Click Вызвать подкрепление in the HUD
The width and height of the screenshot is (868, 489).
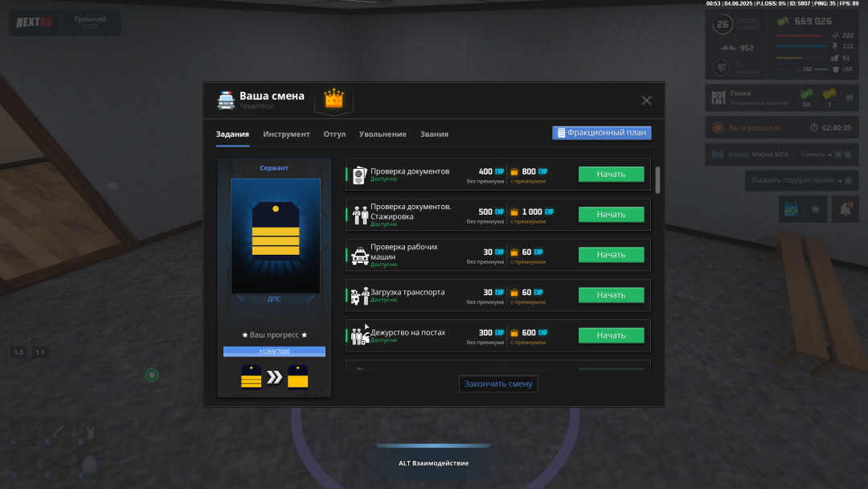click(801, 180)
